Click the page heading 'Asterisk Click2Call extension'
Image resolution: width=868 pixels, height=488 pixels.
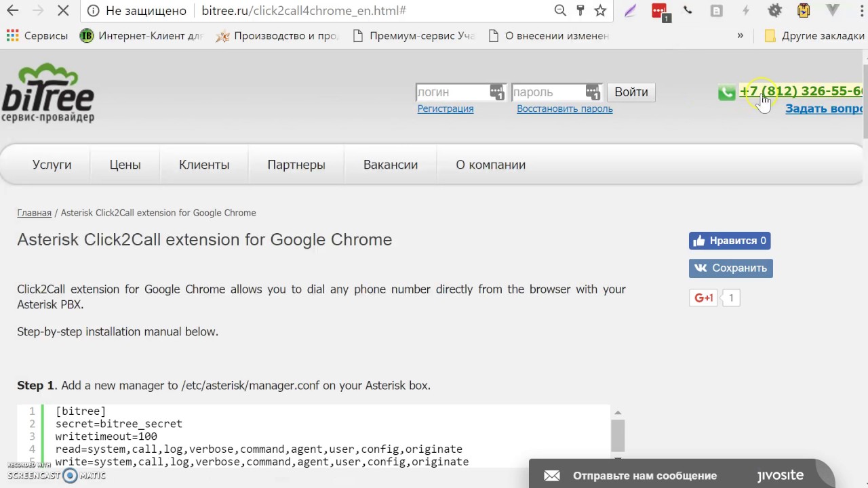[205, 239]
